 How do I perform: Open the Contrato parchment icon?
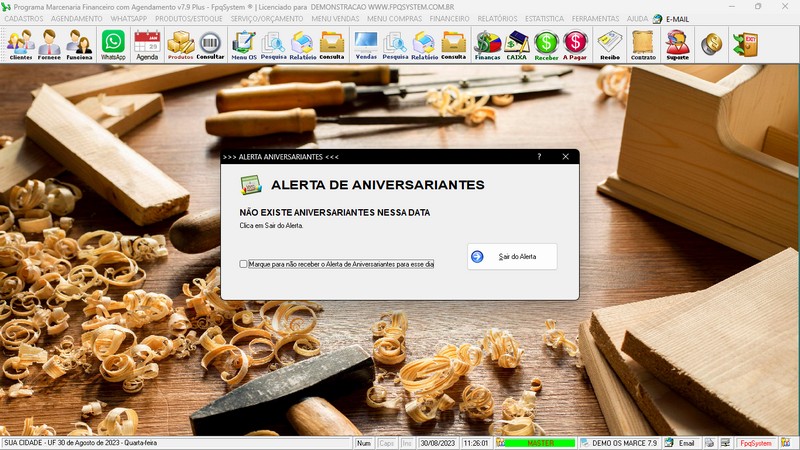click(x=643, y=44)
